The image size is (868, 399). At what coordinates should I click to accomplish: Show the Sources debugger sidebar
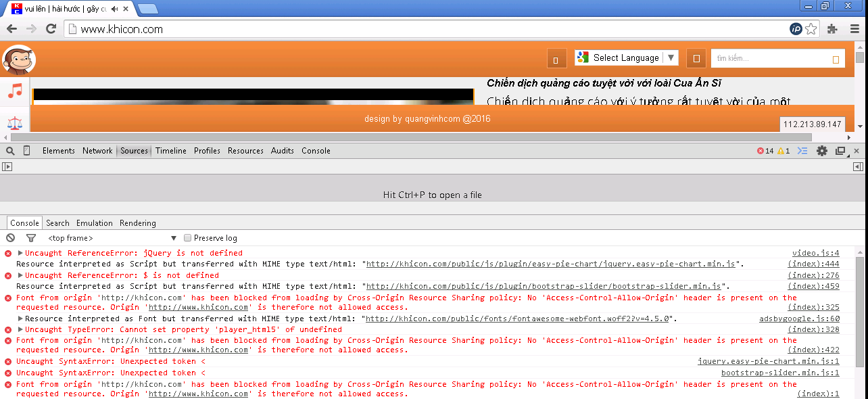(858, 166)
